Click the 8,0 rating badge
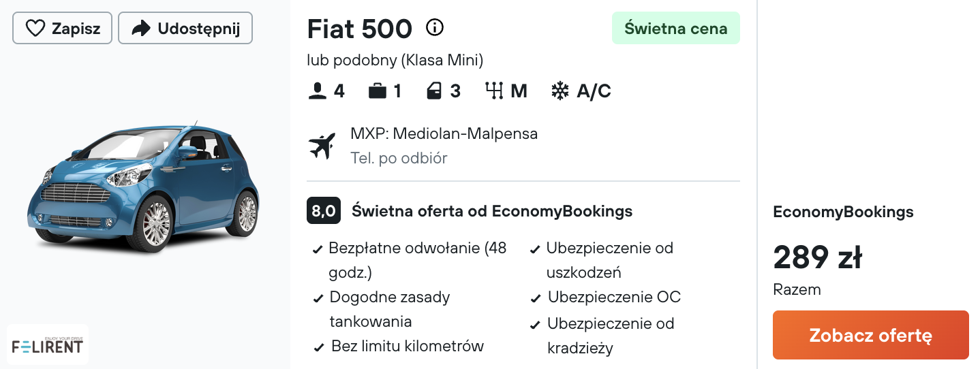The image size is (980, 369). 323,211
